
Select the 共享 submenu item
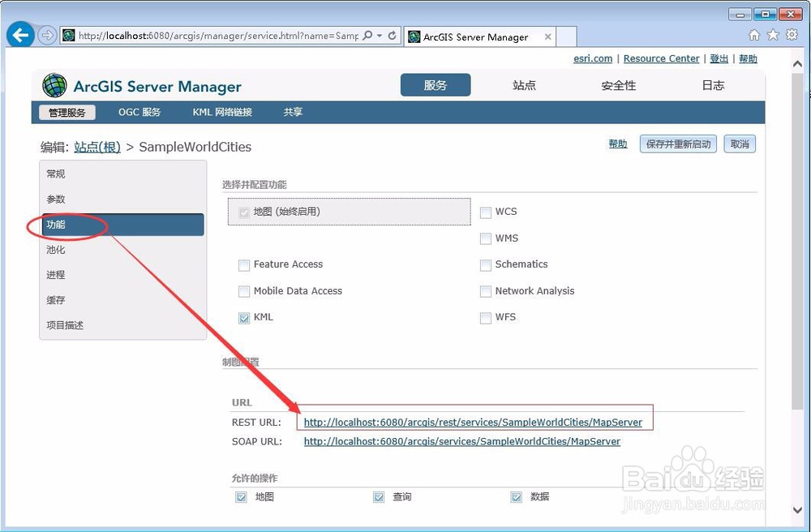tap(293, 112)
